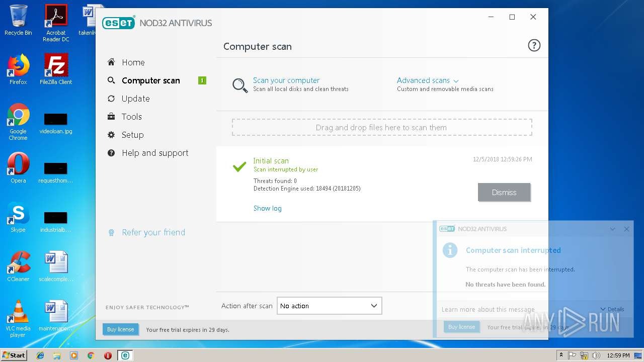
Task: Click the Windows Start button
Action: 14,355
